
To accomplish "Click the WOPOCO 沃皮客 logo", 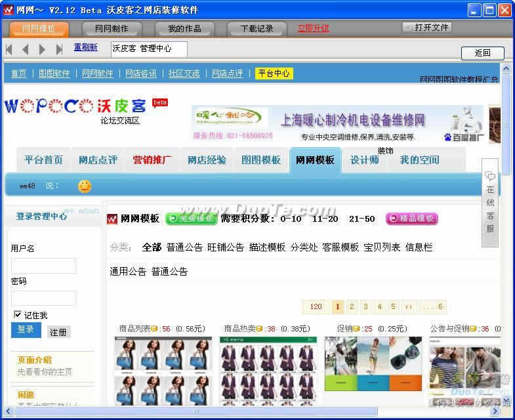I will (x=75, y=106).
